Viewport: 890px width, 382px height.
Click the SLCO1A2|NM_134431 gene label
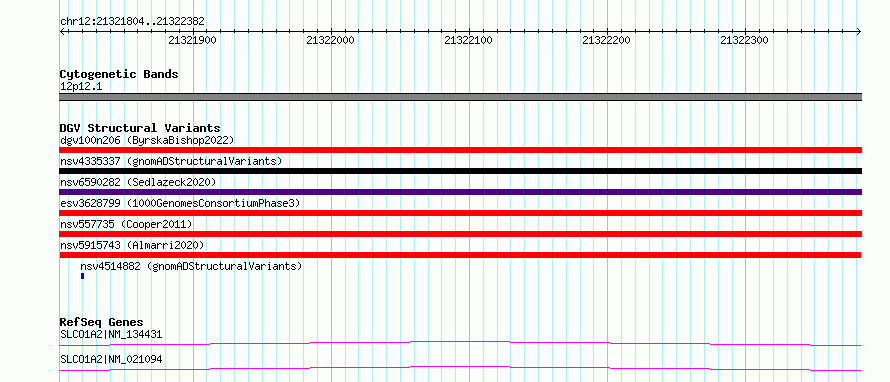(x=111, y=335)
